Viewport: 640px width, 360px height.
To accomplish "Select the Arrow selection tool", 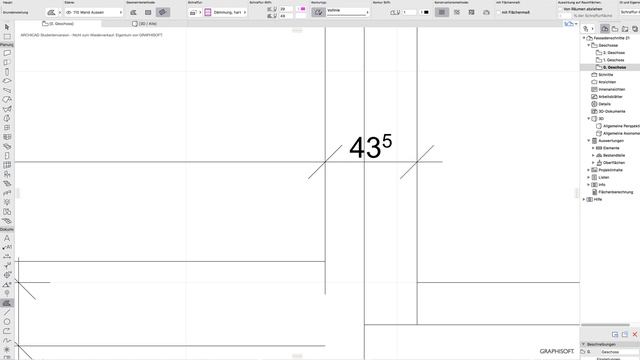I will click(7, 27).
